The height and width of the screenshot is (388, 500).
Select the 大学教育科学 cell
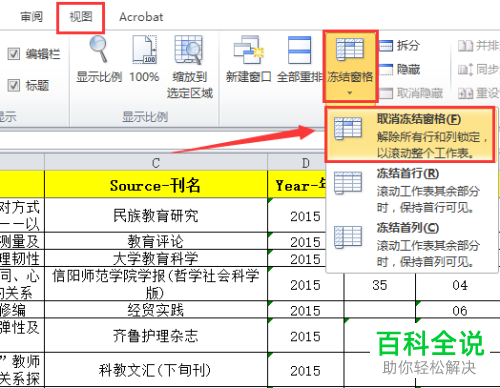(x=156, y=258)
